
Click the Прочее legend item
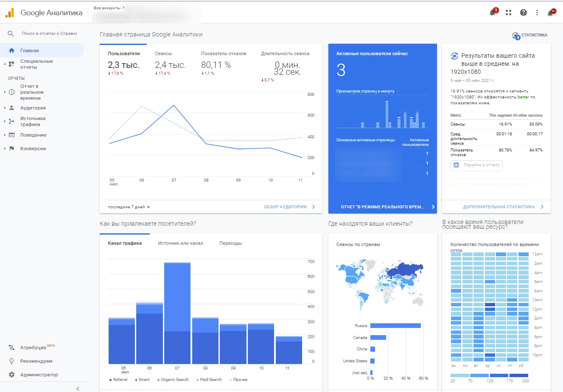238,380
